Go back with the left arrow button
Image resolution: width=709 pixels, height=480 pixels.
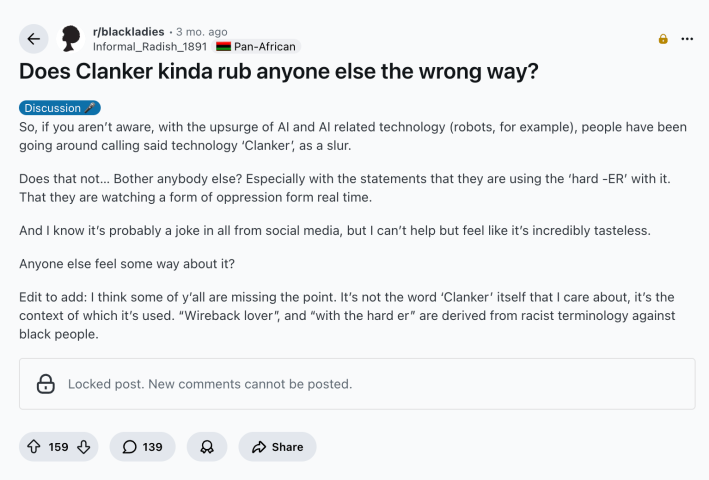34,39
